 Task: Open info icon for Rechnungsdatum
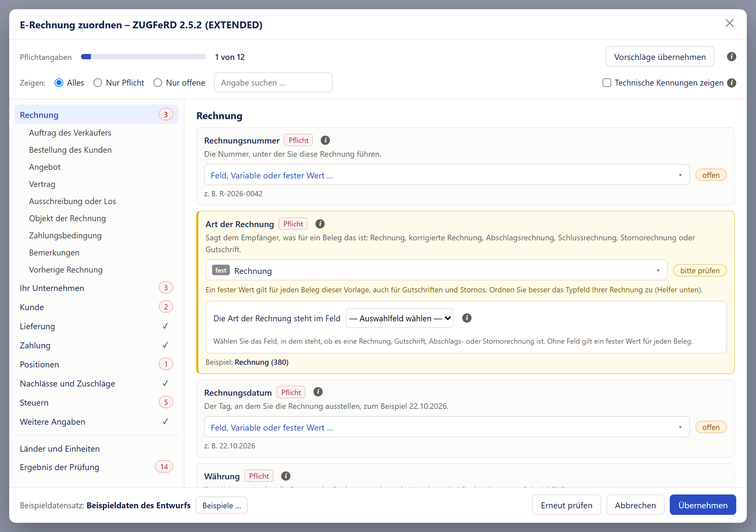tap(318, 392)
